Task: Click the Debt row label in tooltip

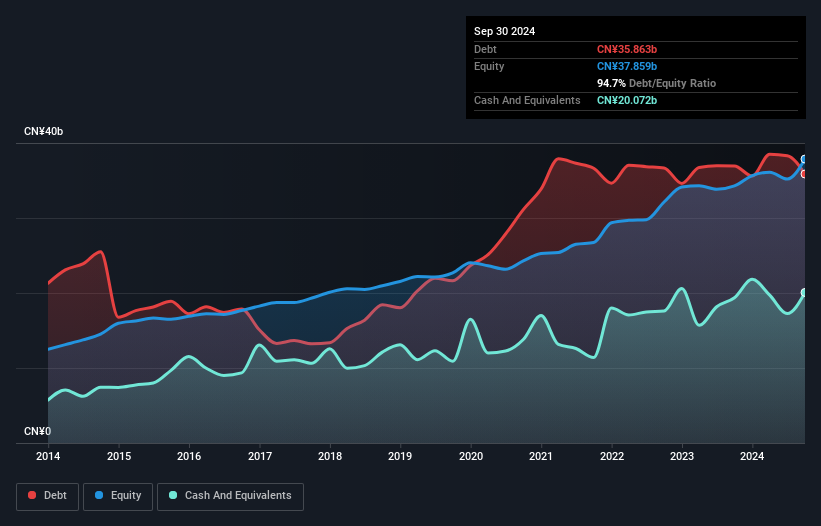Action: click(x=485, y=49)
